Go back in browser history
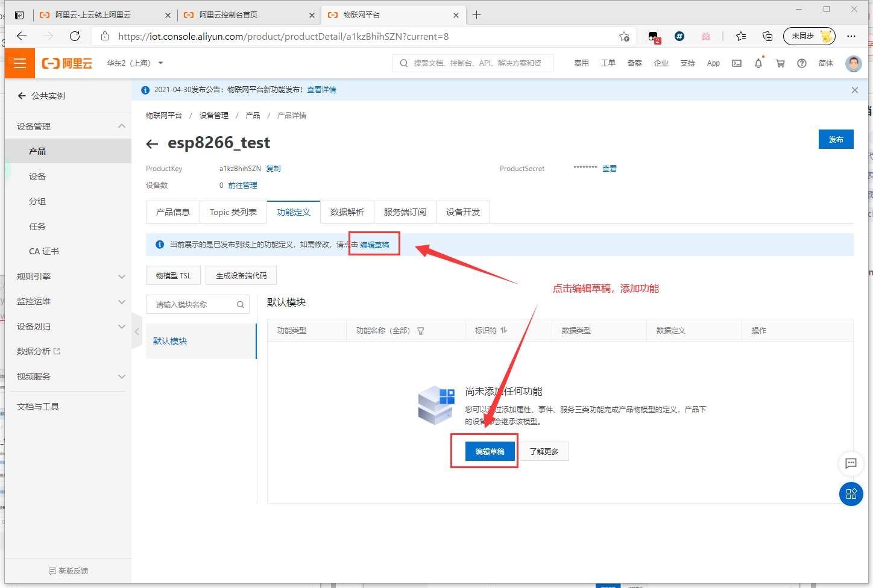 [x=22, y=36]
